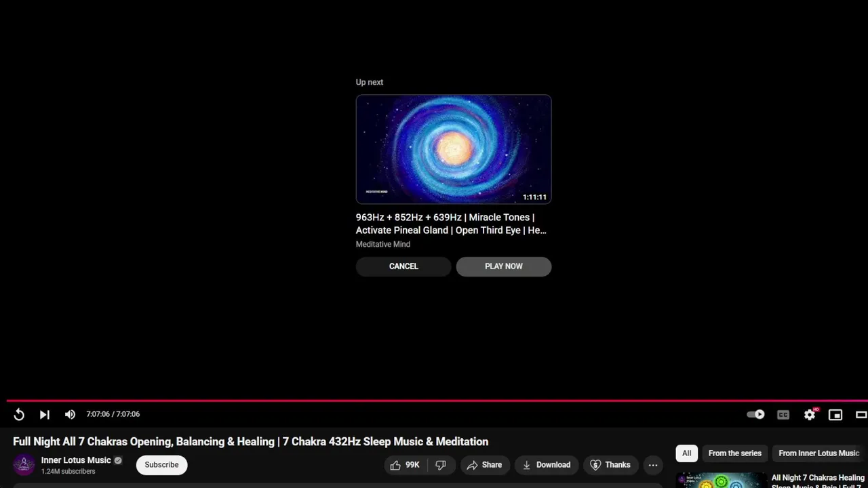Like the video with 99K likes

pyautogui.click(x=406, y=465)
